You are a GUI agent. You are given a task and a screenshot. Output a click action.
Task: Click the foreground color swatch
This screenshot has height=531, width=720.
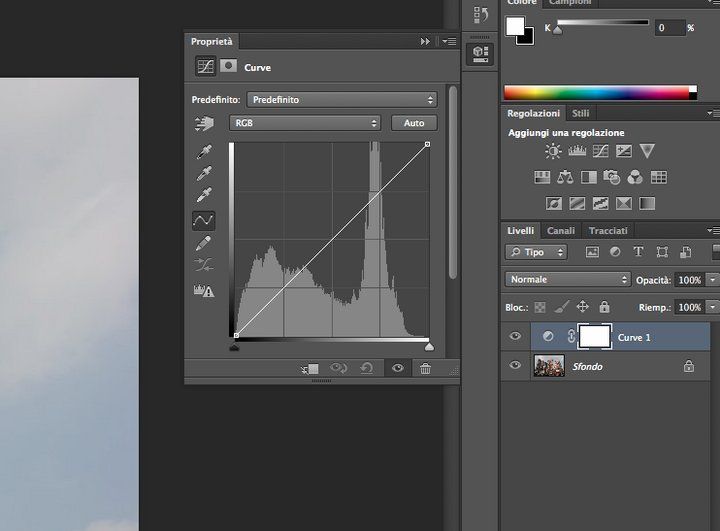click(515, 26)
